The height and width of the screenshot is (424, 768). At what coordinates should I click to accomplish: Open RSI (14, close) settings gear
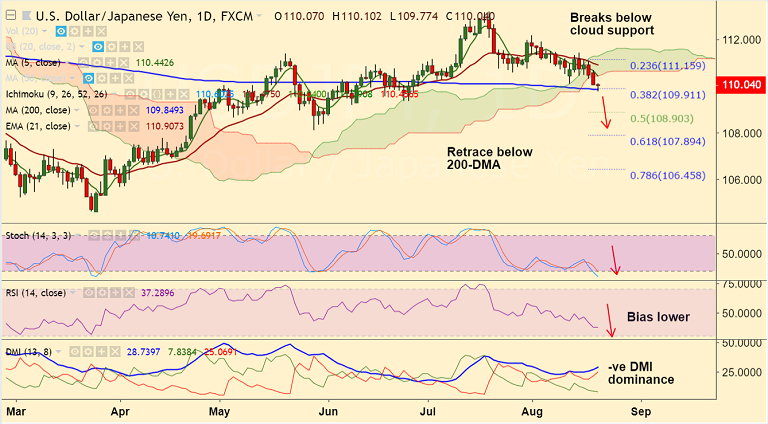[102, 293]
